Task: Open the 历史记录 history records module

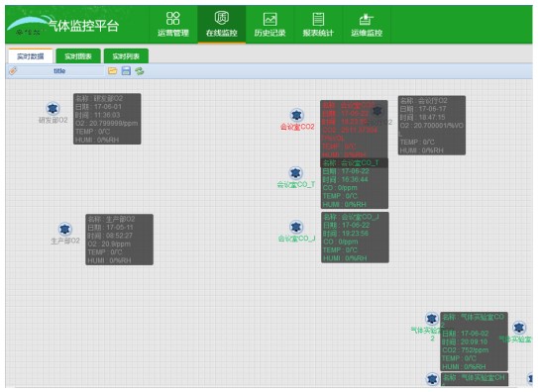Action: tap(270, 24)
